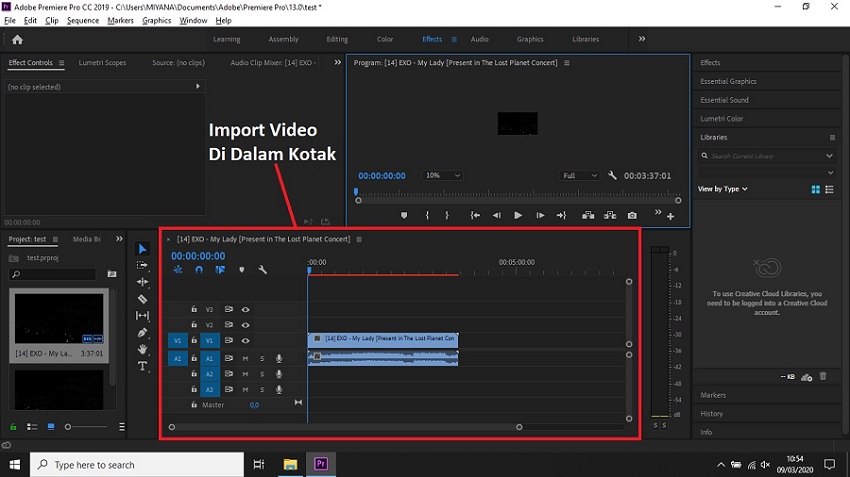Image resolution: width=850 pixels, height=477 pixels.
Task: Click timeline horizontal zoom scroll bar
Action: point(345,427)
